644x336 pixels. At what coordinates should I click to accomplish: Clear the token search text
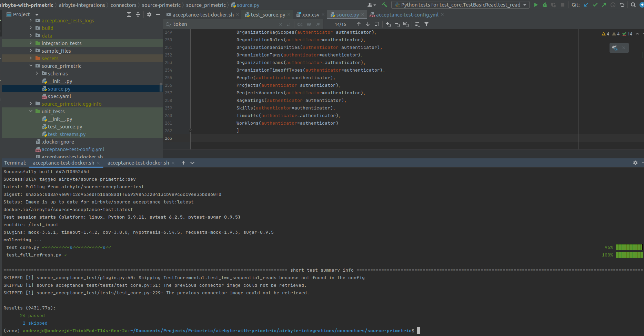281,24
